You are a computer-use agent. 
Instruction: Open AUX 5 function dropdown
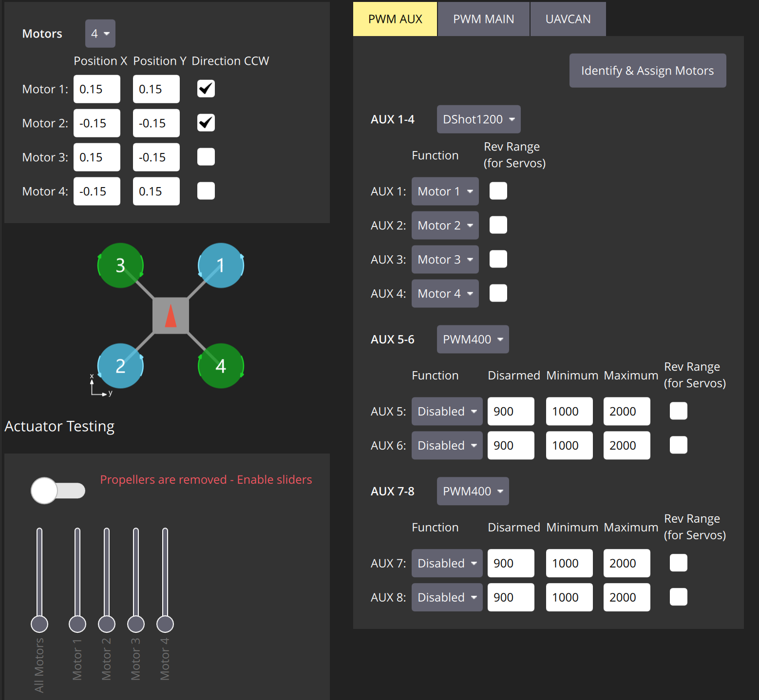coord(447,412)
